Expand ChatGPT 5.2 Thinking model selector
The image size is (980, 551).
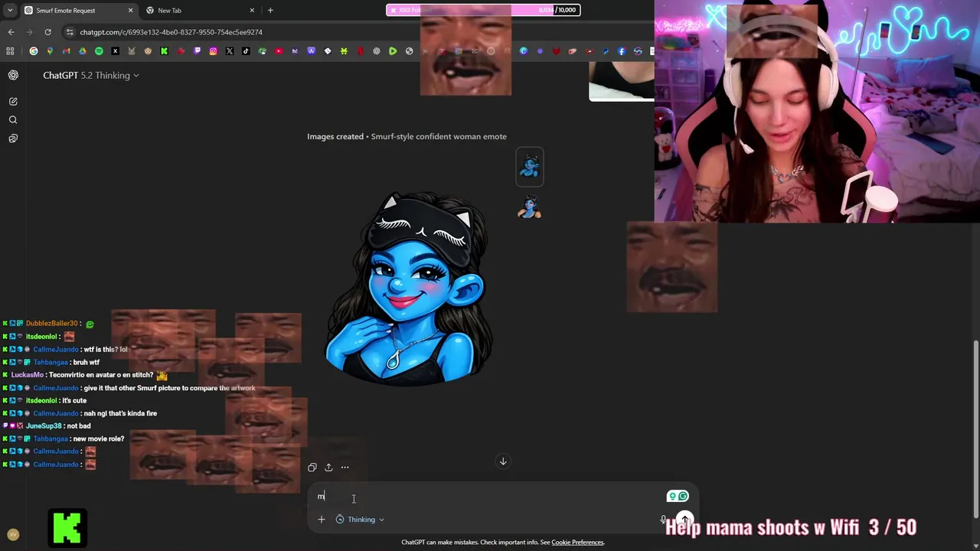click(91, 75)
